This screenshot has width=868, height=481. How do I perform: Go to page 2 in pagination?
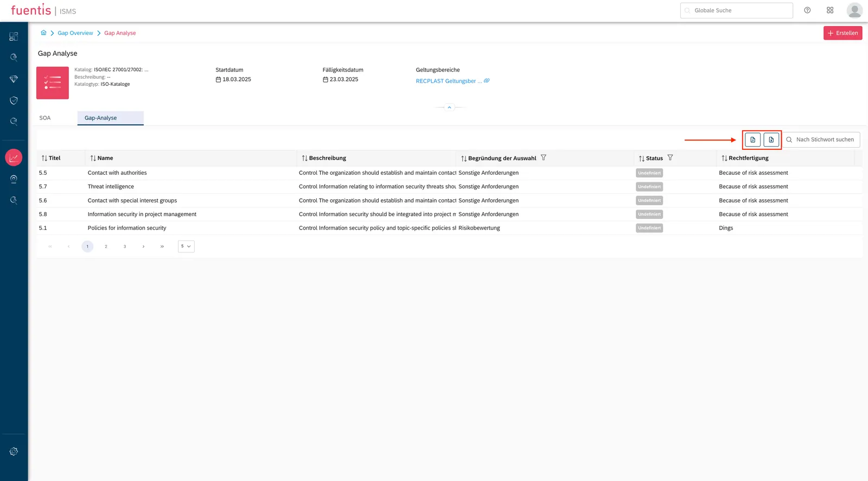click(x=106, y=246)
